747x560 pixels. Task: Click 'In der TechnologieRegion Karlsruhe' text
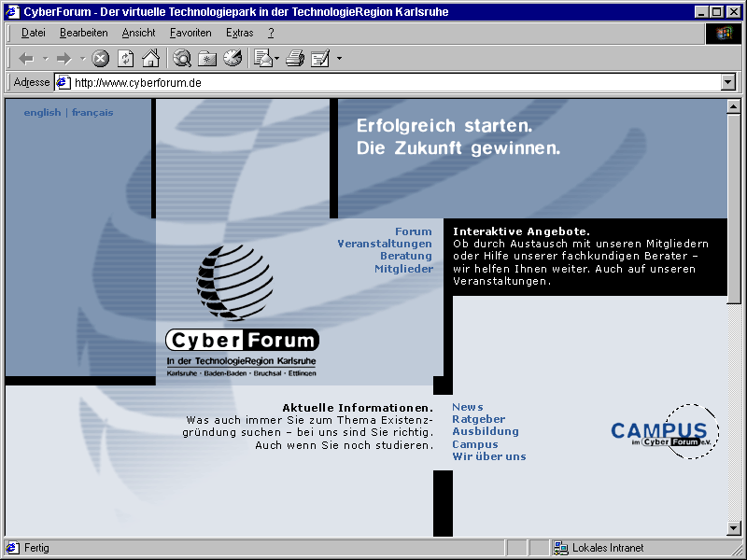[x=241, y=361]
